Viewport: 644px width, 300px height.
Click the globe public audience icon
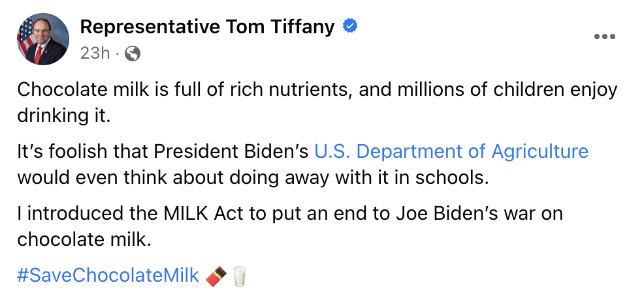pyautogui.click(x=133, y=54)
